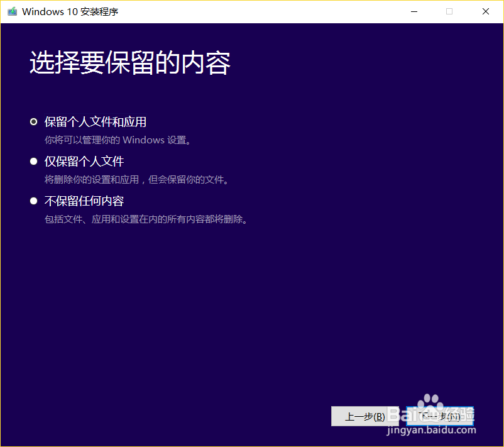Click the Windows 10 安装程序 title text
This screenshot has width=504, height=447.
pos(69,11)
